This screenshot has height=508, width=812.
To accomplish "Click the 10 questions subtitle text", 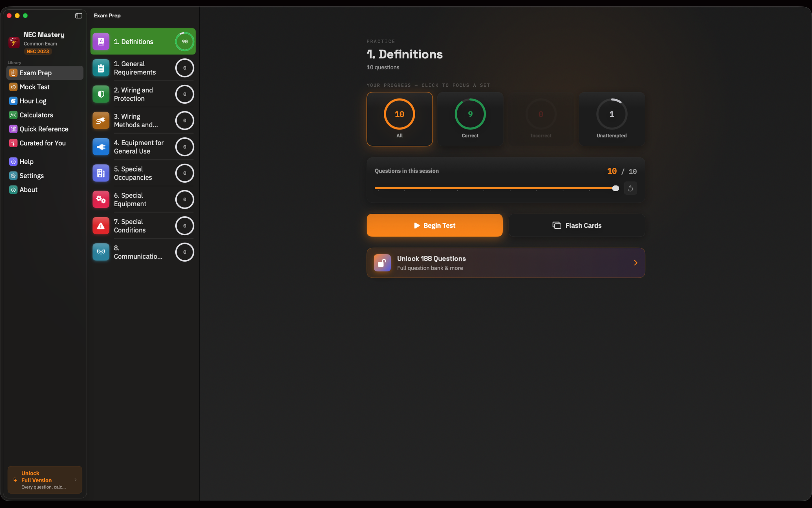I will 383,67.
